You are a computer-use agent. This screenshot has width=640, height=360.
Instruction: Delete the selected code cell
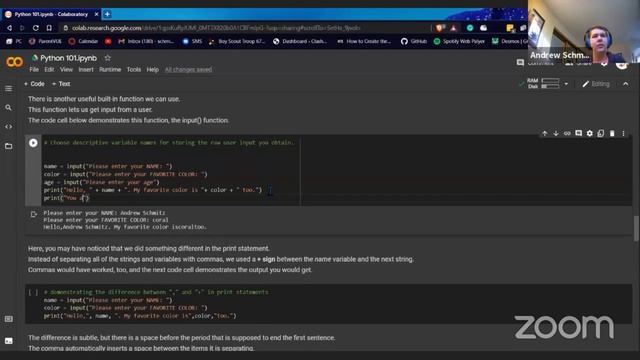click(x=612, y=133)
